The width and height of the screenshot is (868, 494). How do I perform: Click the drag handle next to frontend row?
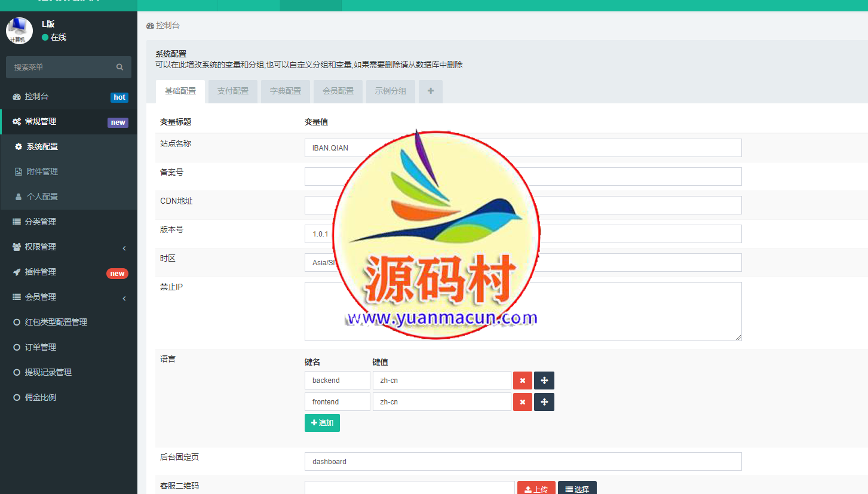(544, 401)
